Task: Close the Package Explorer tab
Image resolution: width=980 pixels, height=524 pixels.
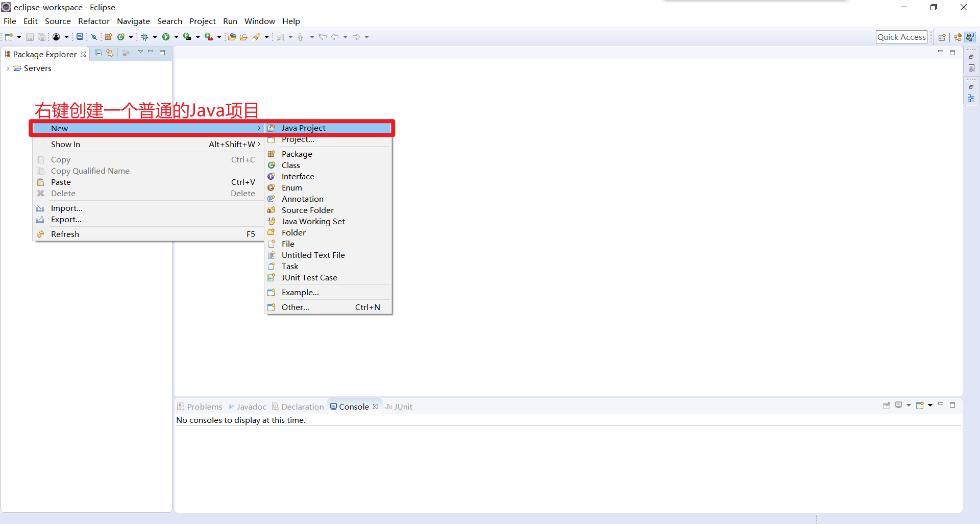Action: (x=83, y=54)
